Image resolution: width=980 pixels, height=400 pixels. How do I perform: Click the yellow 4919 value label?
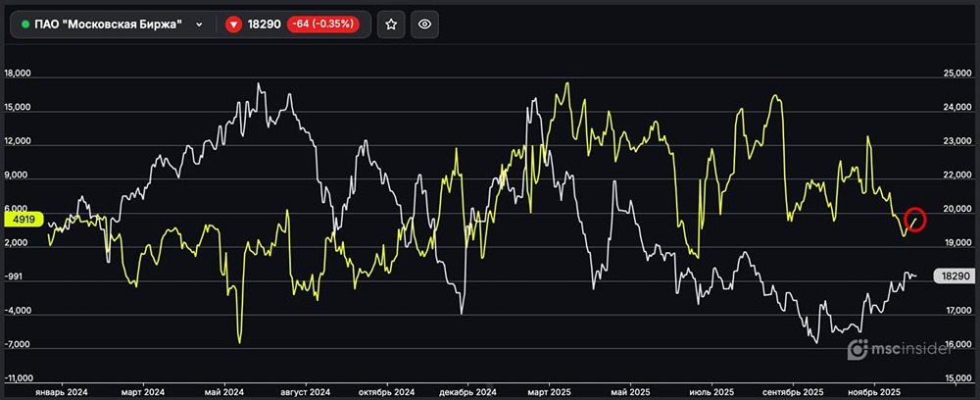(x=24, y=220)
